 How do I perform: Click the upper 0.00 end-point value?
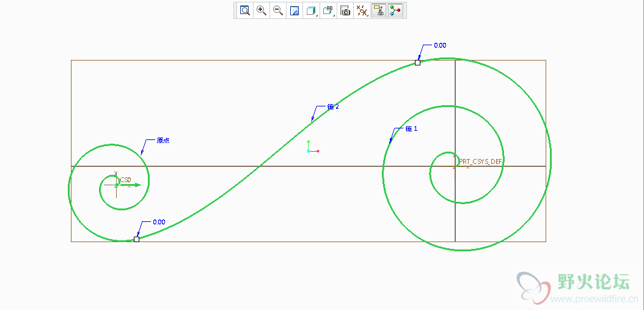click(x=440, y=46)
